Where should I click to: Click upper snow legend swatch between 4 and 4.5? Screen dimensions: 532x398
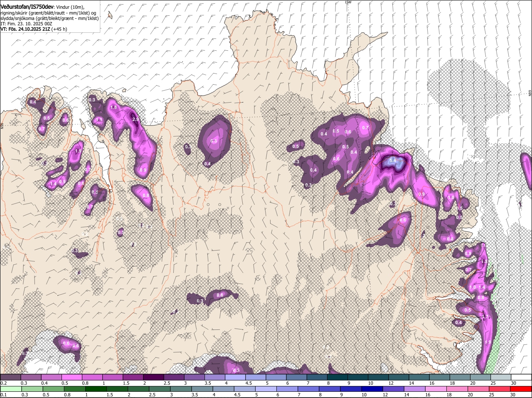pyautogui.click(x=235, y=377)
